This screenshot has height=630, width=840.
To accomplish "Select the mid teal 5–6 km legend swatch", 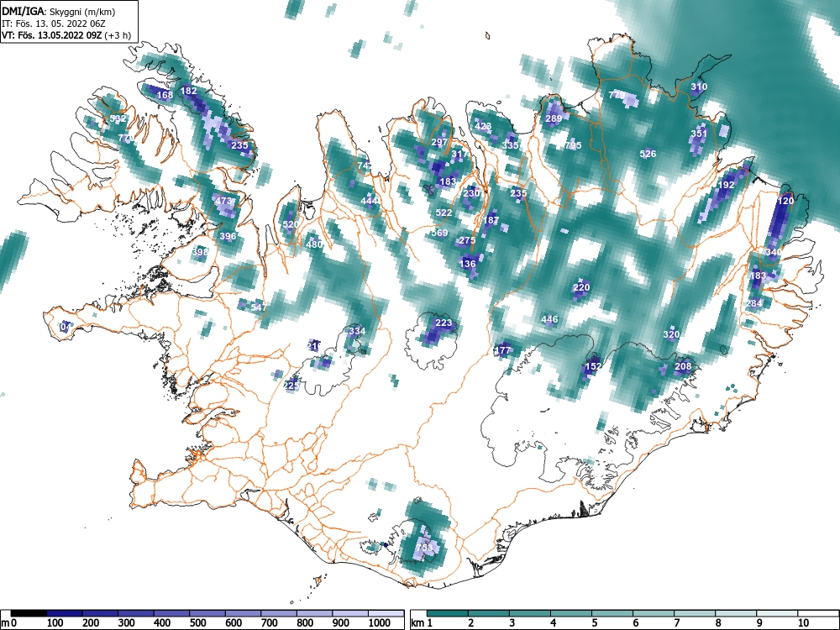I will (x=612, y=613).
